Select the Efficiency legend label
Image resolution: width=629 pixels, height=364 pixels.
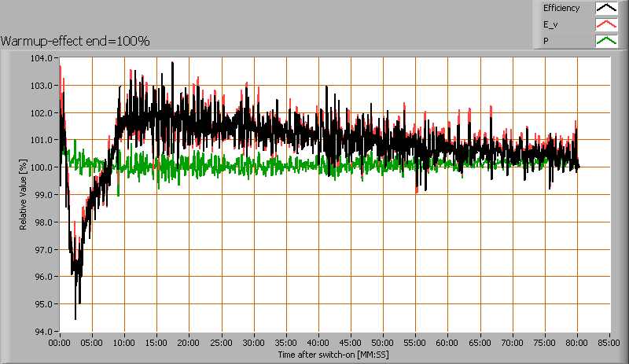tap(561, 9)
